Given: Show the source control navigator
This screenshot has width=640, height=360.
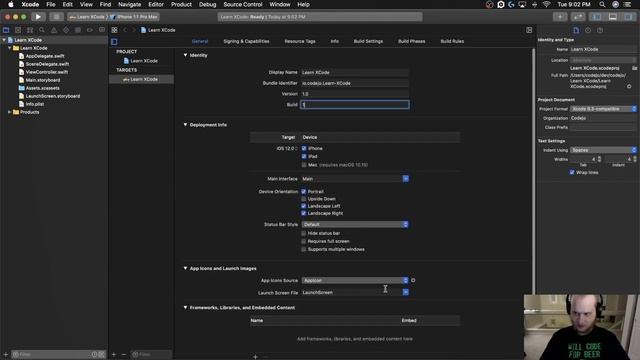Looking at the screenshot, I should (x=18, y=30).
